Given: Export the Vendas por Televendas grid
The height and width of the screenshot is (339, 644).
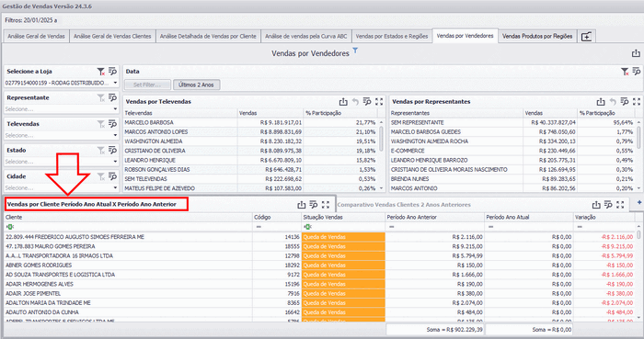Looking at the screenshot, I should point(343,102).
